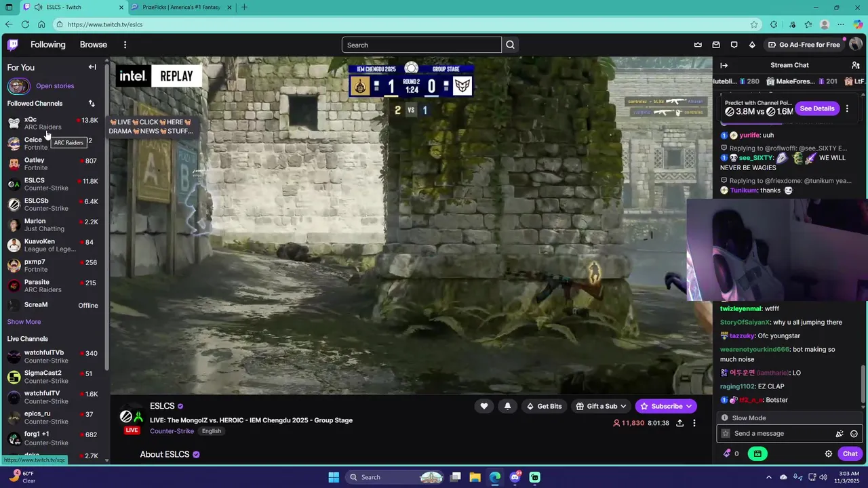Open the Browse page

point(94,45)
